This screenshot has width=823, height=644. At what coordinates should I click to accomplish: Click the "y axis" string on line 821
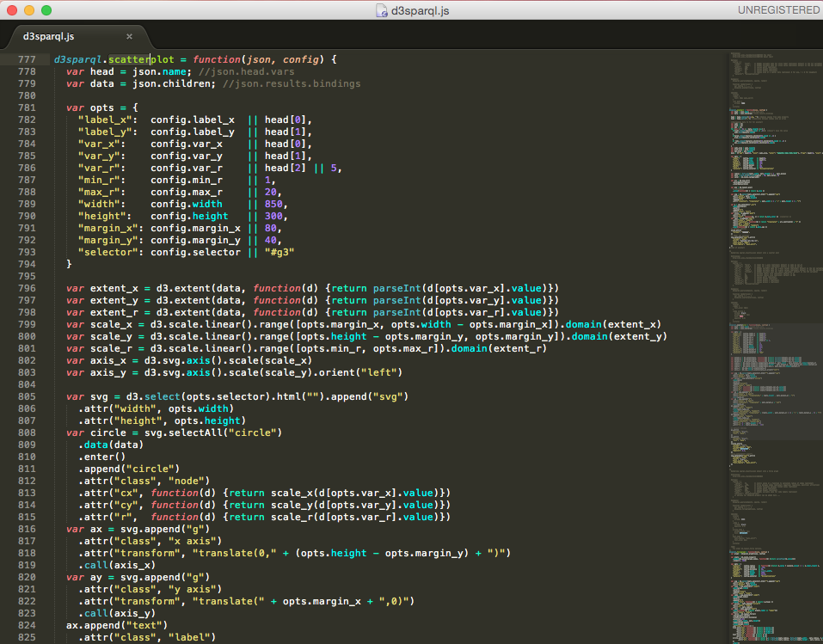(193, 590)
